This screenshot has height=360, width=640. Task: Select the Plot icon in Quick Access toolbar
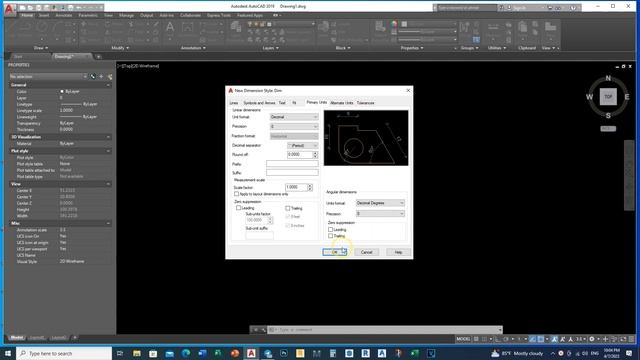[70, 7]
